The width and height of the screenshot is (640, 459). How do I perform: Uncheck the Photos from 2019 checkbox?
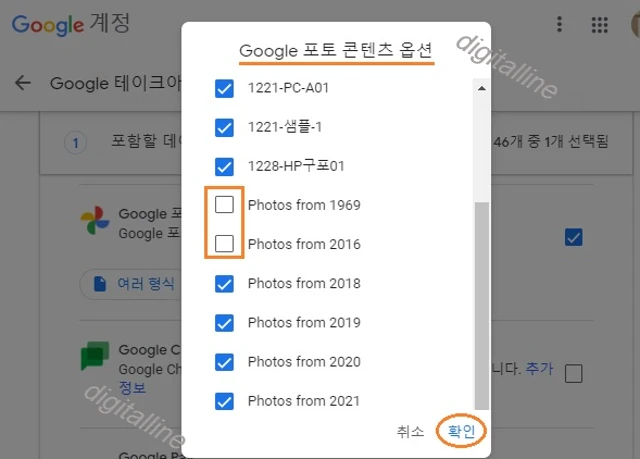pyautogui.click(x=224, y=323)
